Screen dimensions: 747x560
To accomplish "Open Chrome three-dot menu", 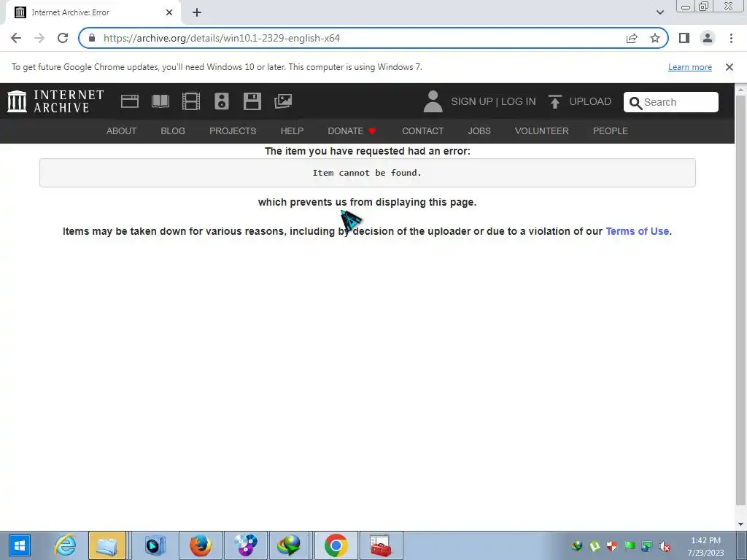I will pos(731,38).
